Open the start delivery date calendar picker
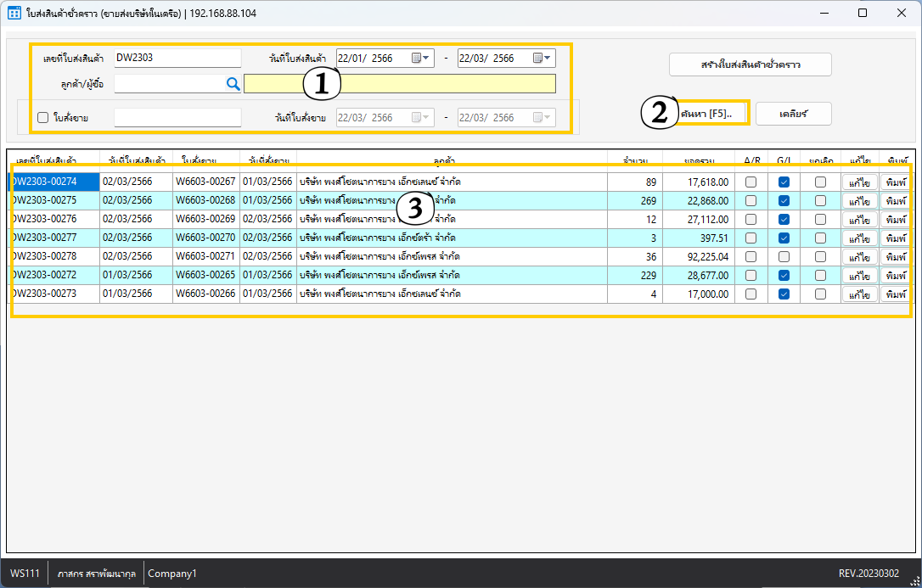Screen dimensions: 922x588 coord(421,59)
